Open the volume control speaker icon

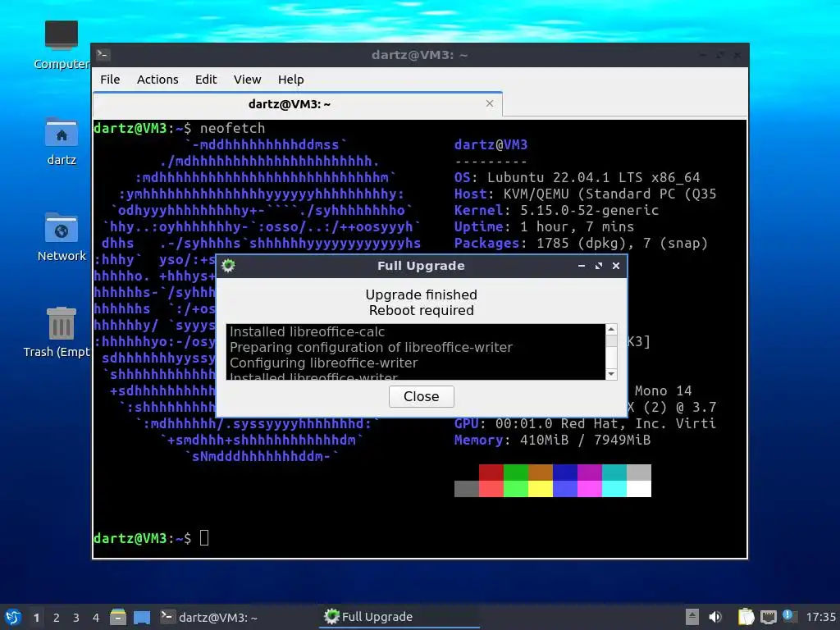click(715, 617)
